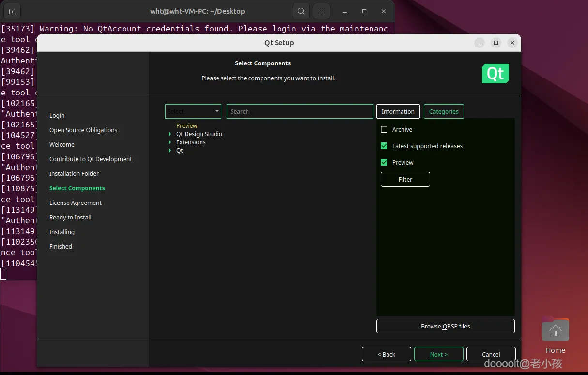588x375 pixels.
Task: Cancel the Qt installation
Action: tap(491, 354)
